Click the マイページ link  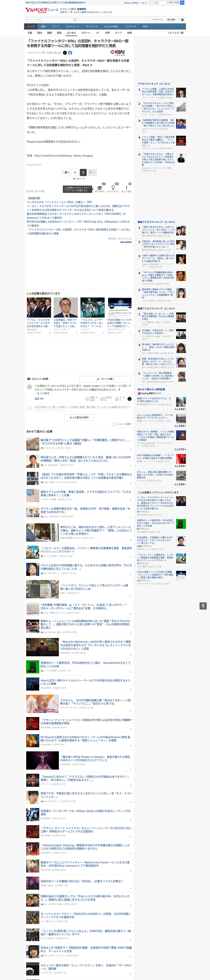[157, 19]
